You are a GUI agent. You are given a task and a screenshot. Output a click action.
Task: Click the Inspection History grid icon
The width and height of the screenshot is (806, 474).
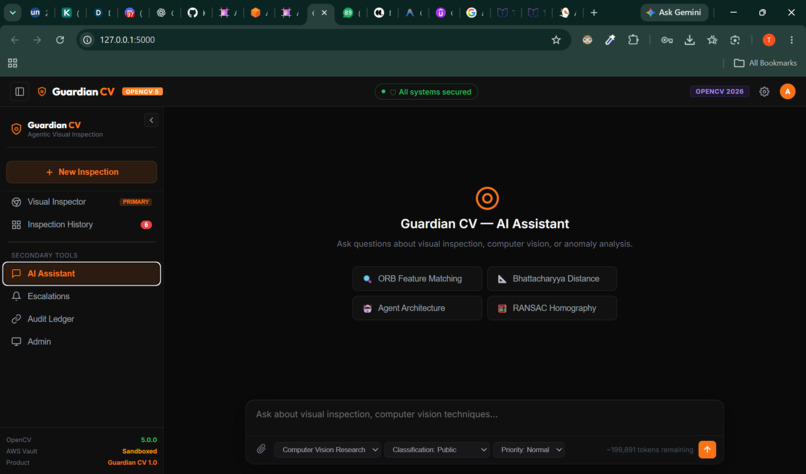(x=16, y=225)
